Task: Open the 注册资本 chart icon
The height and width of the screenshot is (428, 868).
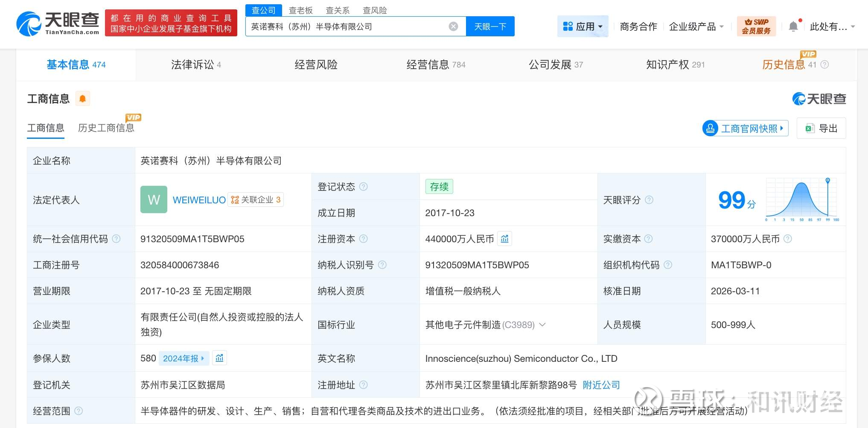Action: [x=505, y=239]
